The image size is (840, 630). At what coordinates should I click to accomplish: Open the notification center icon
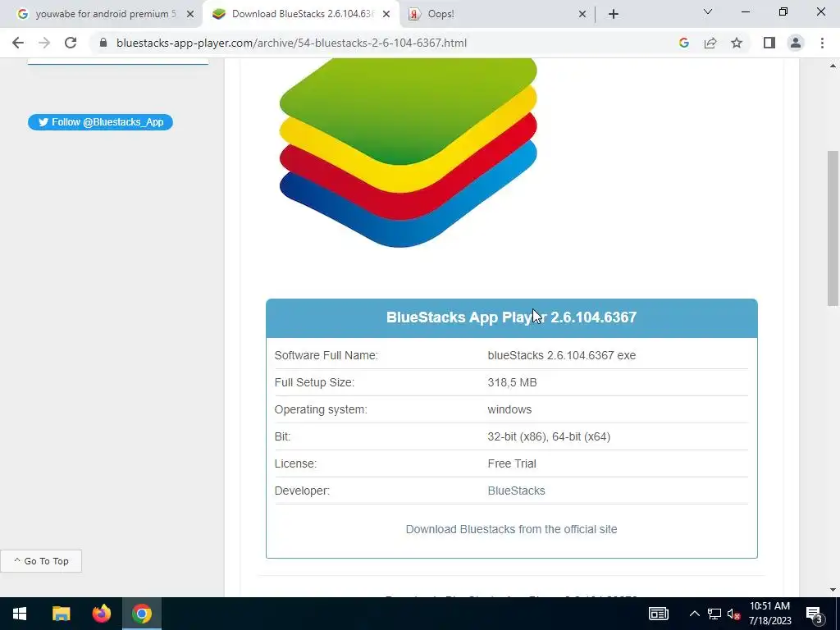tap(815, 614)
